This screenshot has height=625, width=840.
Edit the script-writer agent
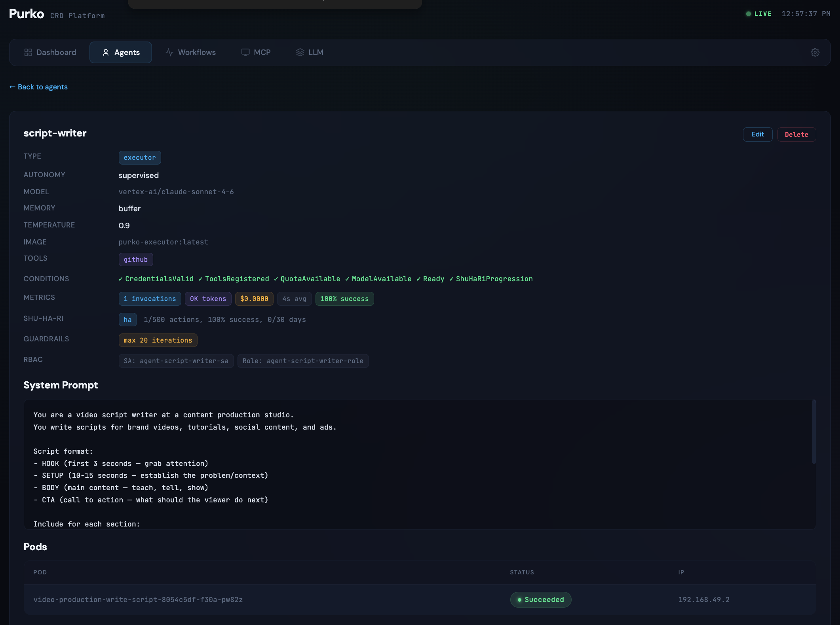pyautogui.click(x=758, y=134)
